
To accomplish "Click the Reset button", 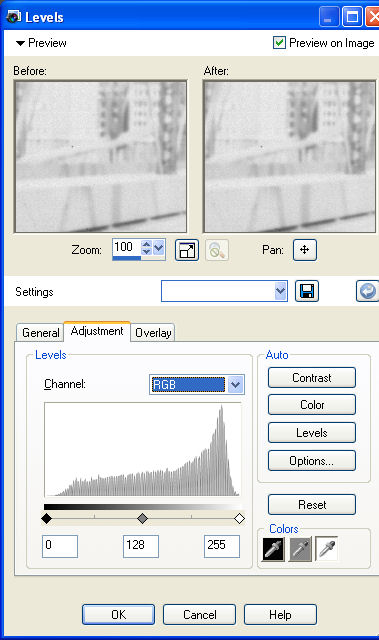I will [312, 504].
